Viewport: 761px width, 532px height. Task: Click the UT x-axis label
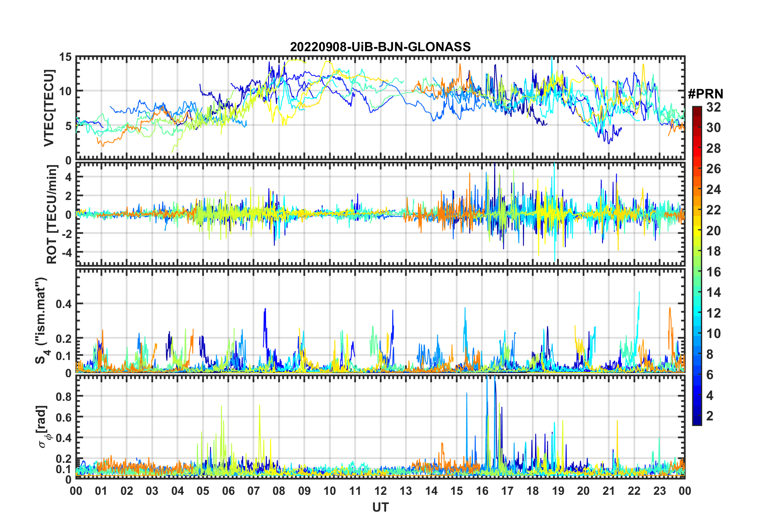pos(380,508)
